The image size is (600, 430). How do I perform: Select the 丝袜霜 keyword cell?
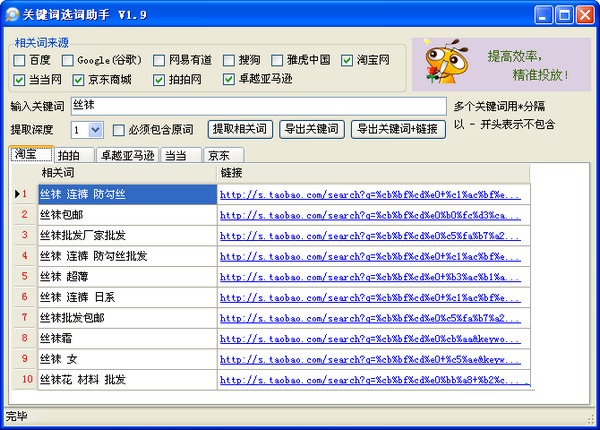tap(127, 339)
